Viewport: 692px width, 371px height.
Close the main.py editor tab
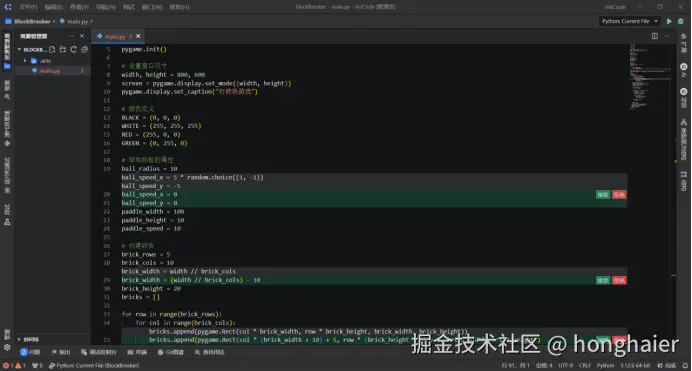click(138, 36)
